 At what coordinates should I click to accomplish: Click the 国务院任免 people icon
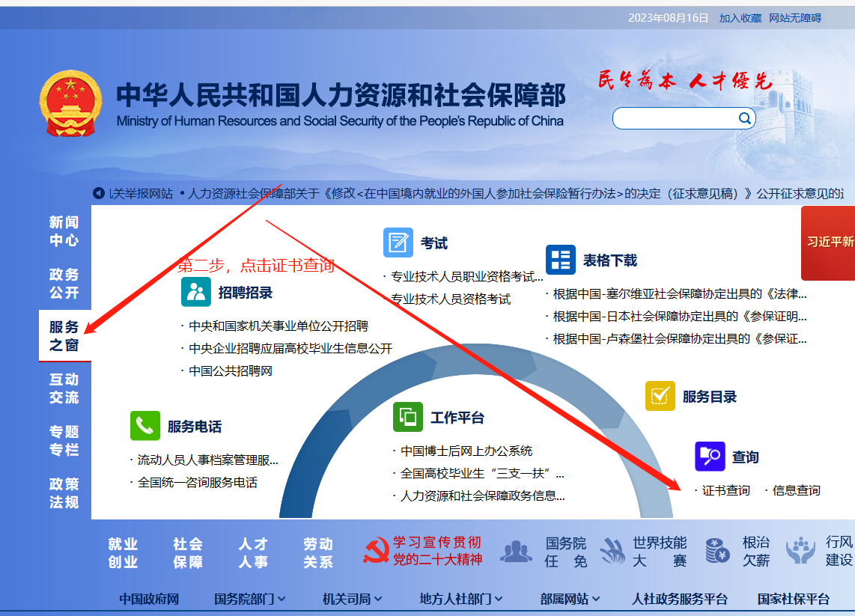point(516,551)
